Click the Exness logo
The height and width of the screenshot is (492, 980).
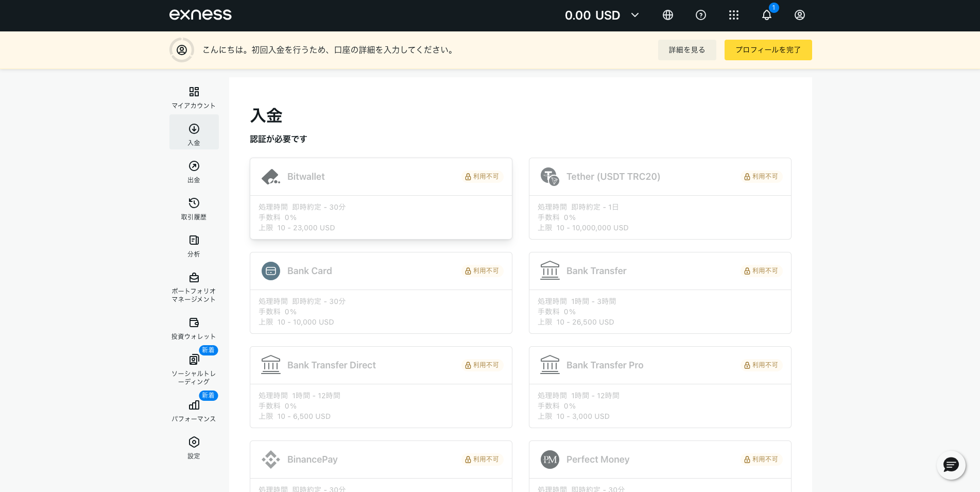pyautogui.click(x=200, y=15)
